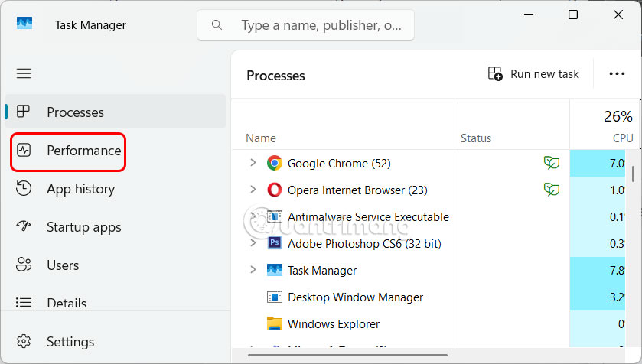
Task: Close the Task Manager window
Action: click(618, 15)
